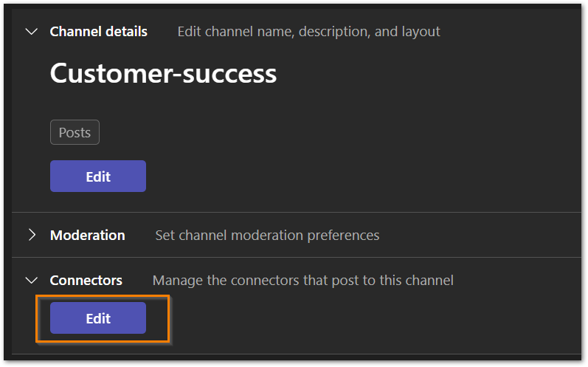
Task: Click the 'Edit channel name, description, and layout' text
Action: pyautogui.click(x=308, y=32)
